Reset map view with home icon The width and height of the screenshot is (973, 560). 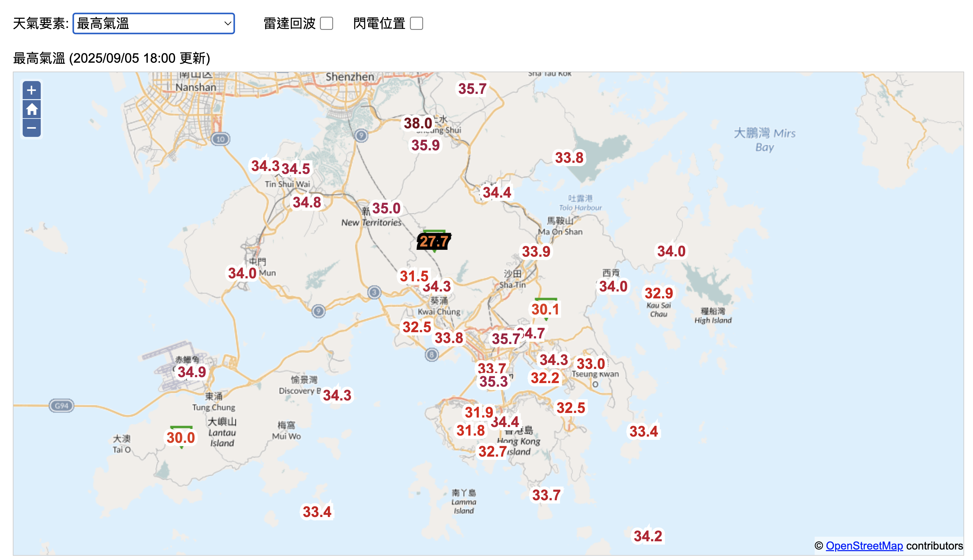[x=32, y=109]
